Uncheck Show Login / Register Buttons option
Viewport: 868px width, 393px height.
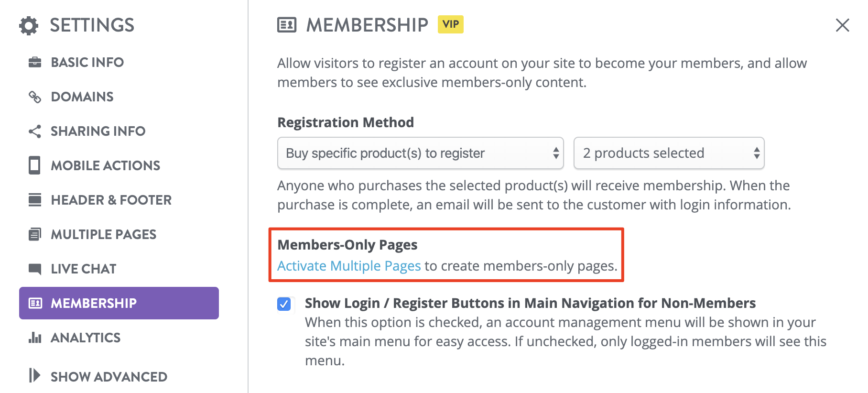284,304
